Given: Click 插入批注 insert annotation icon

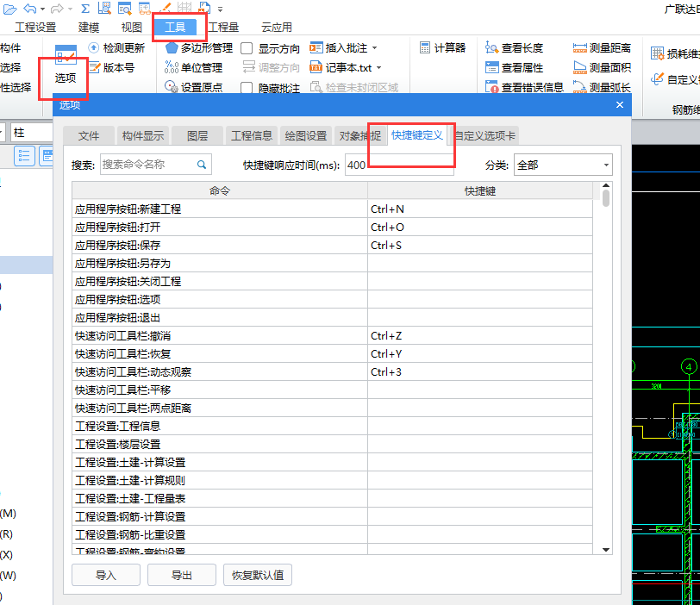Looking at the screenshot, I should tap(316, 47).
